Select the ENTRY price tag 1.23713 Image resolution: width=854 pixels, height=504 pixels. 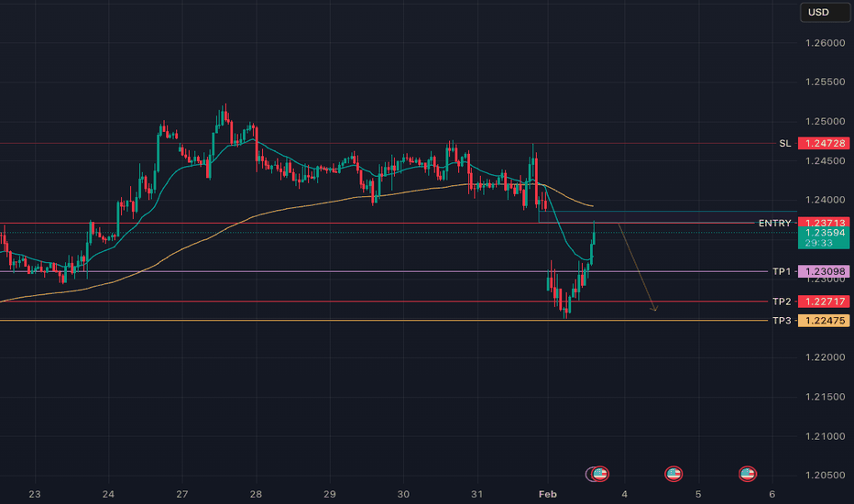pyautogui.click(x=824, y=223)
